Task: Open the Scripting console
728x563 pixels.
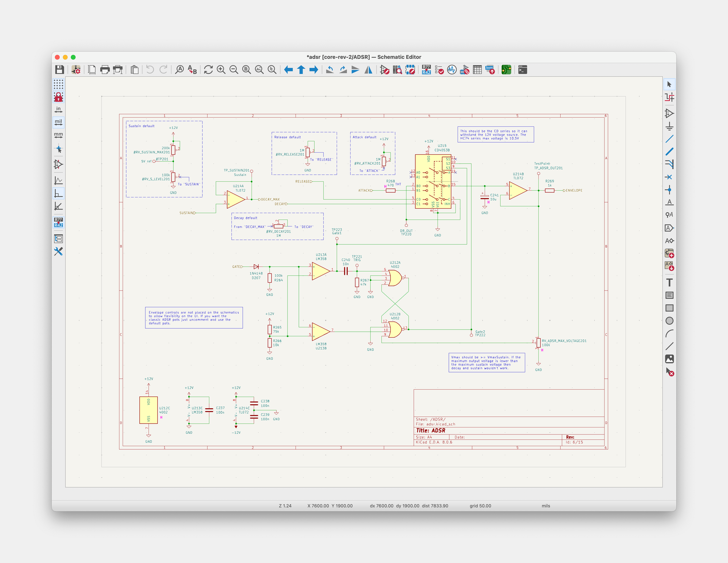Action: [x=523, y=70]
